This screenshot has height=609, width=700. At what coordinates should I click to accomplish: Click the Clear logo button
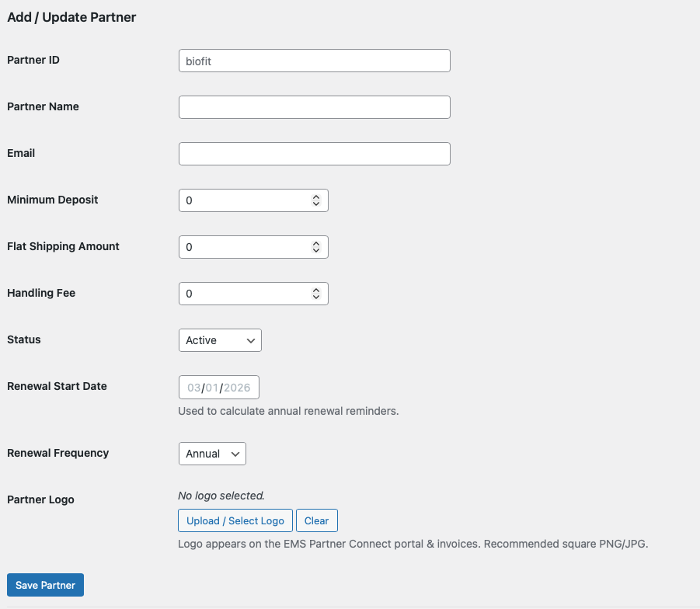[x=317, y=520]
